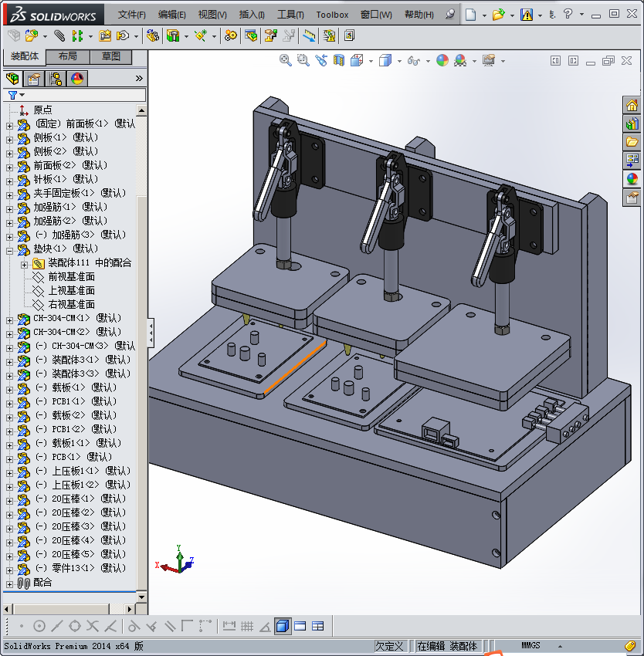Screen dimensions: 644x656
Task: Select the 前视基准面 plane in tree
Action: coord(71,276)
